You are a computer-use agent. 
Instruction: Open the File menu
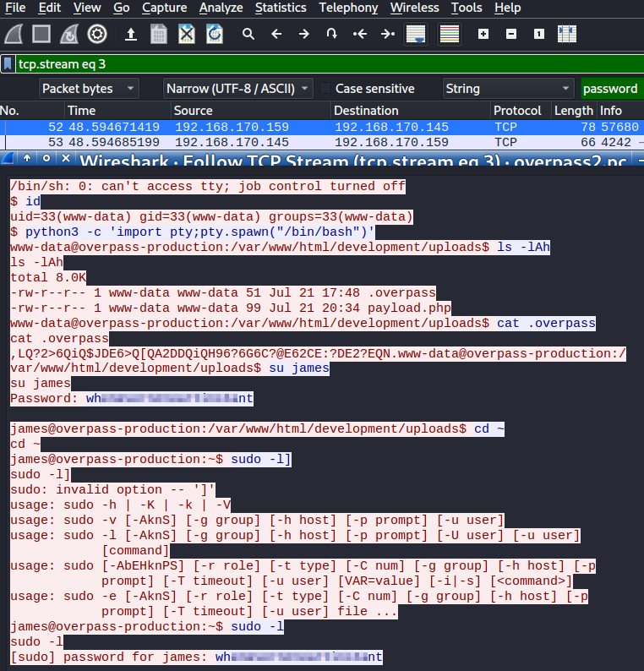pyautogui.click(x=15, y=8)
